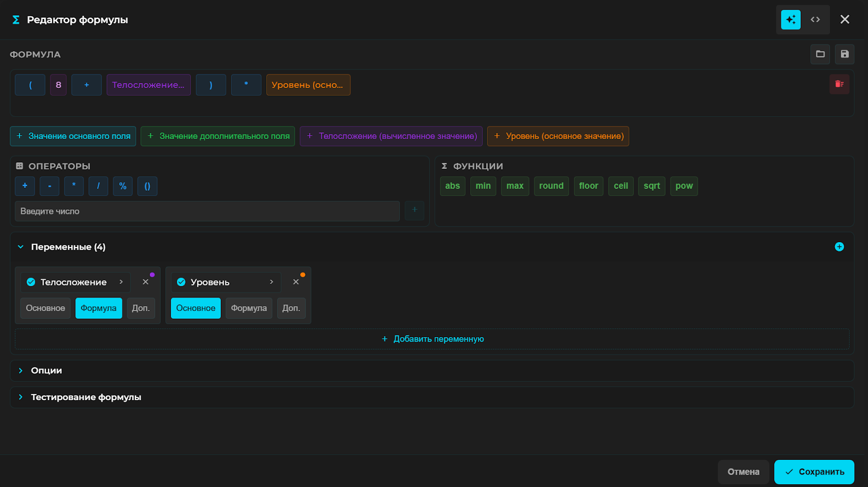Switch to the code view icon
Viewport: 868px width, 487px height.
(x=815, y=20)
